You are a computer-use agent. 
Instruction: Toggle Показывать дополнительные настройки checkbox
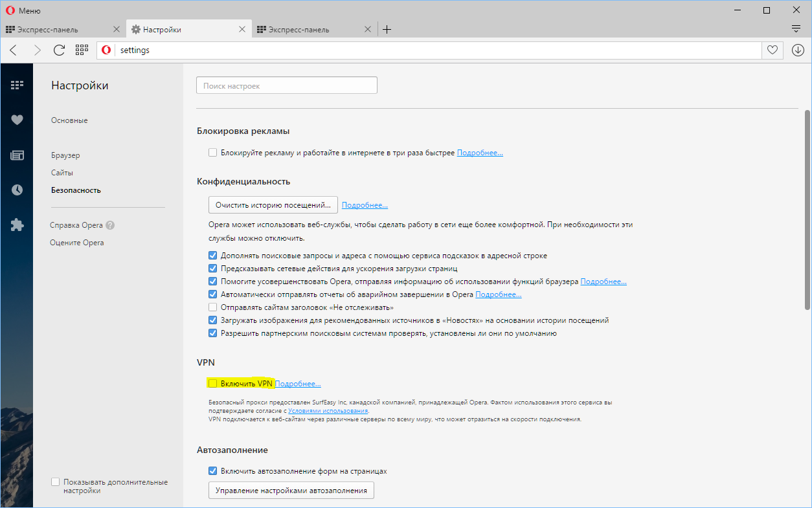coord(55,482)
